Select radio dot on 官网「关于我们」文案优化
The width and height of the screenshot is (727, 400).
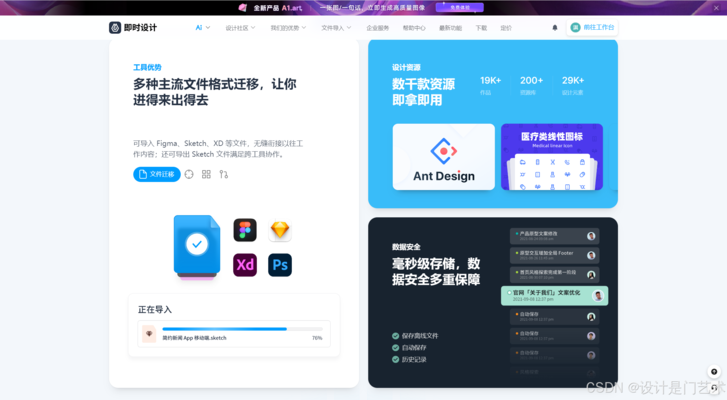pyautogui.click(x=509, y=293)
